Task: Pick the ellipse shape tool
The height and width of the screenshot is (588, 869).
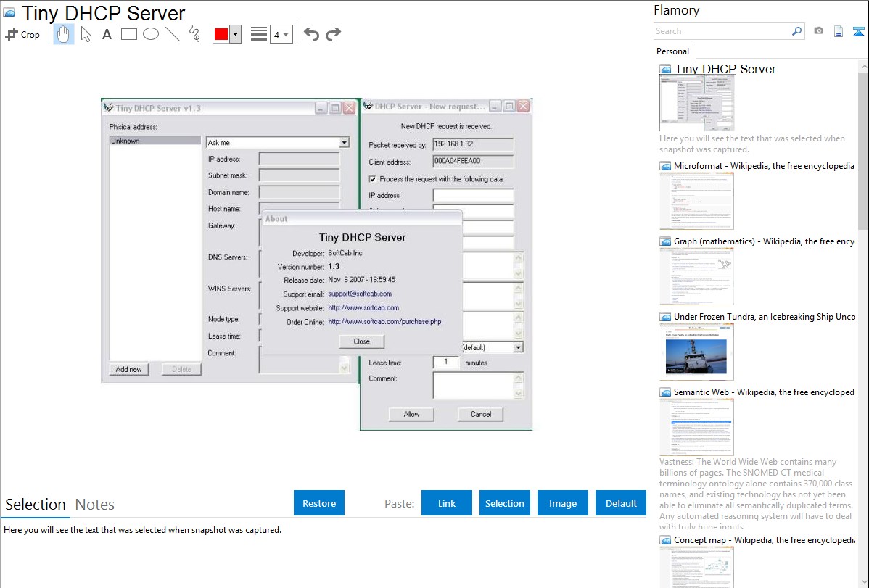Action: [151, 34]
